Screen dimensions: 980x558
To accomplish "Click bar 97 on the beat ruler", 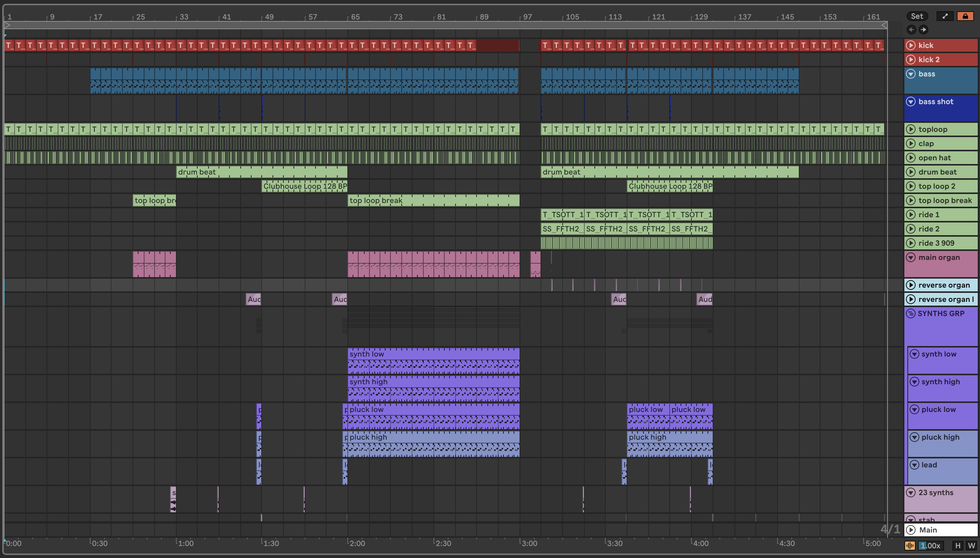I will point(527,16).
